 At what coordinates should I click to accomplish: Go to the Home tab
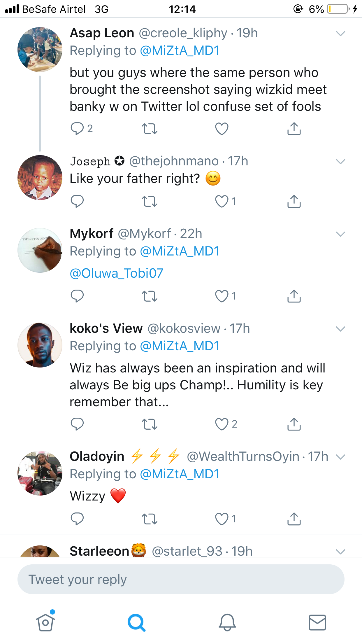coord(45,622)
